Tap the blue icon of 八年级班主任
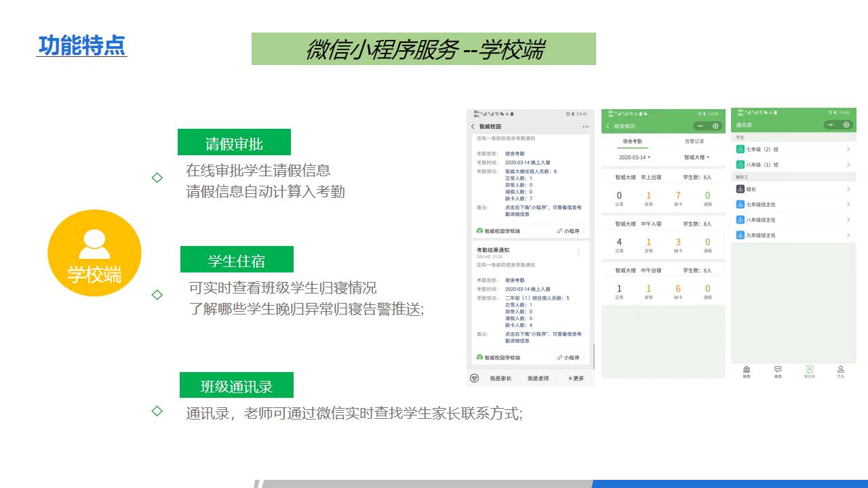The width and height of the screenshot is (868, 488). (741, 220)
